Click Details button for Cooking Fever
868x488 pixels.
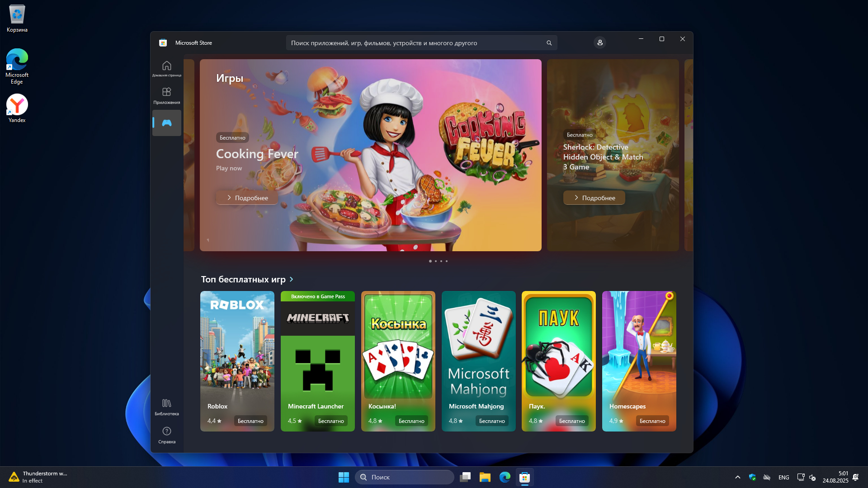point(247,198)
